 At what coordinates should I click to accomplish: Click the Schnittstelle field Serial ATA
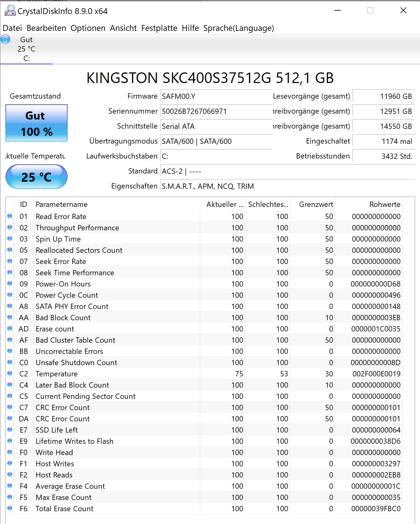tap(216, 126)
